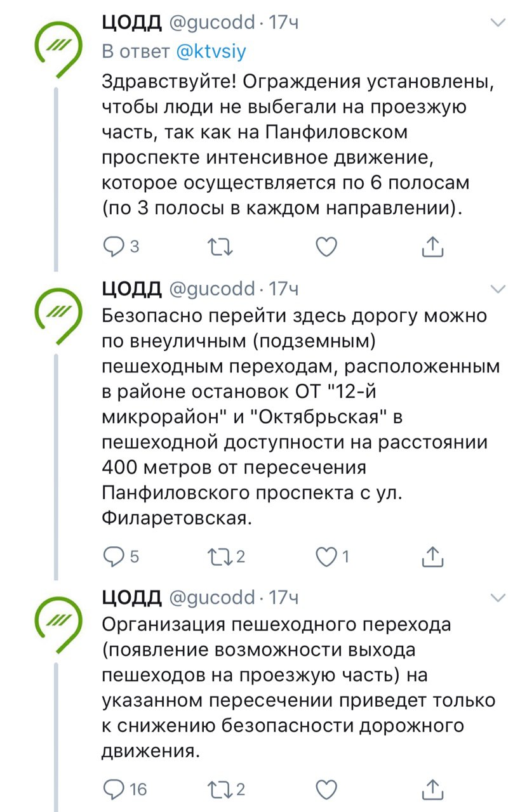Expand options chevron on the third tweet
The image size is (527, 812).
(x=498, y=598)
